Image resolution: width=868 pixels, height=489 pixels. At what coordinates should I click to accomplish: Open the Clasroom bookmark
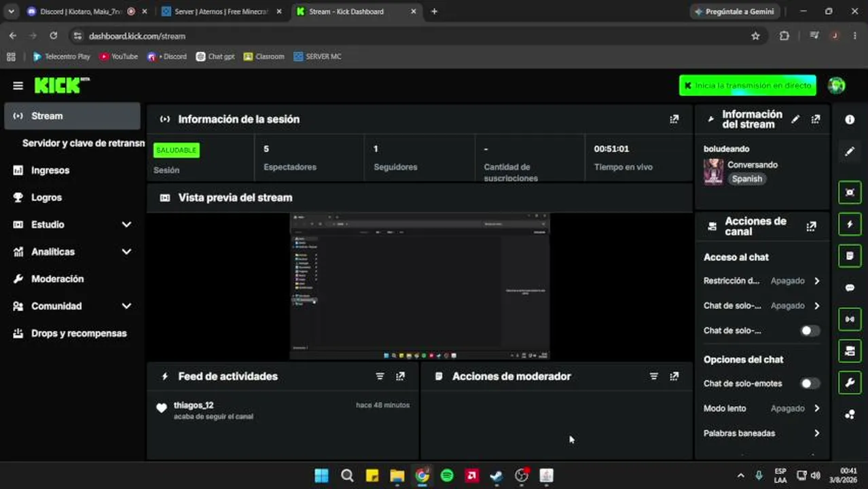(264, 56)
